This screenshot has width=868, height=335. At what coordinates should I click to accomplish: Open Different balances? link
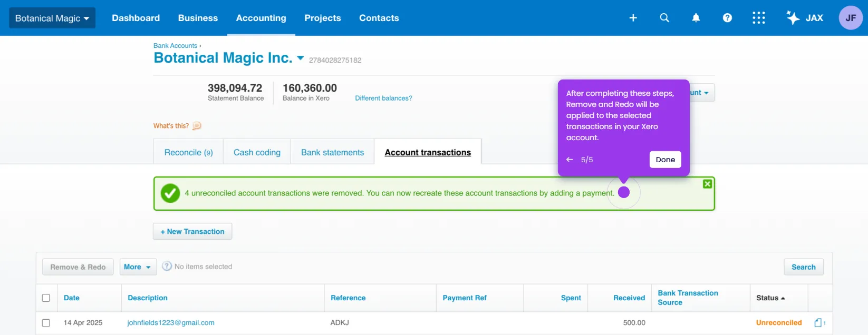pyautogui.click(x=383, y=98)
